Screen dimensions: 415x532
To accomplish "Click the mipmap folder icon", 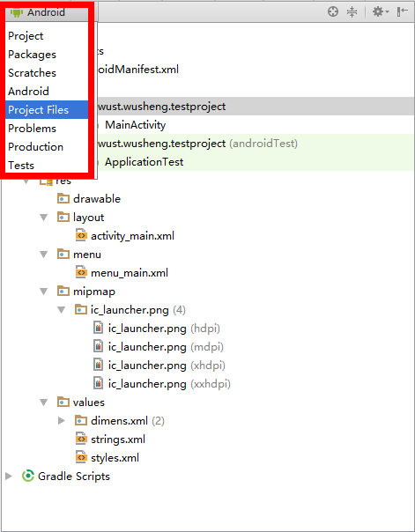I will 63,291.
